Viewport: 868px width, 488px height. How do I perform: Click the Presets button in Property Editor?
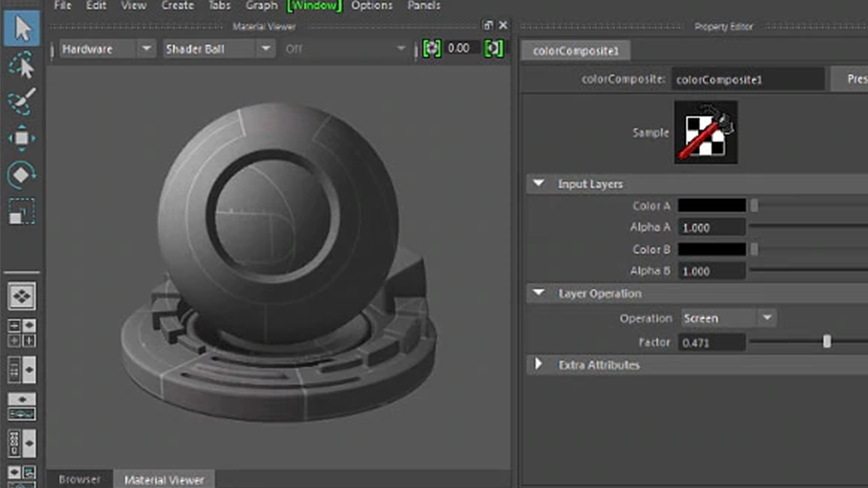click(854, 79)
